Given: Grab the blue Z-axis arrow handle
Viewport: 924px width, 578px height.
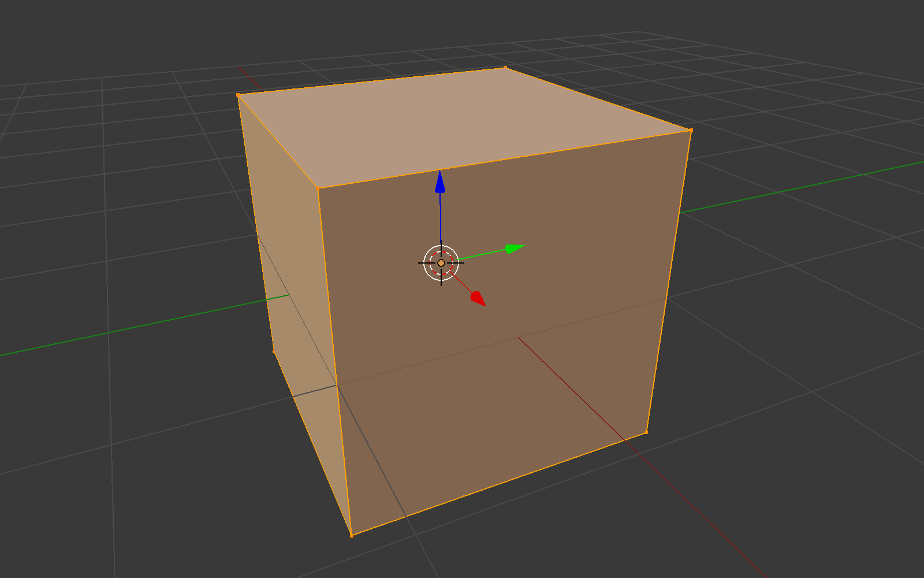Looking at the screenshot, I should [x=440, y=182].
